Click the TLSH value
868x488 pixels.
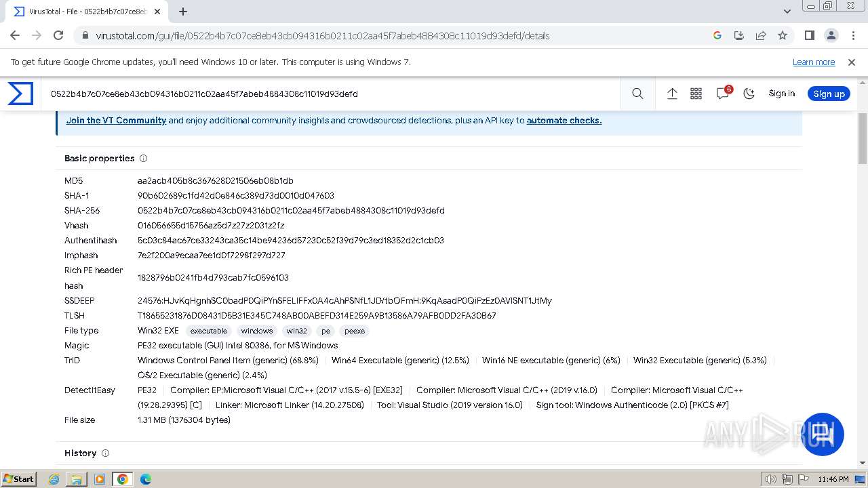317,315
